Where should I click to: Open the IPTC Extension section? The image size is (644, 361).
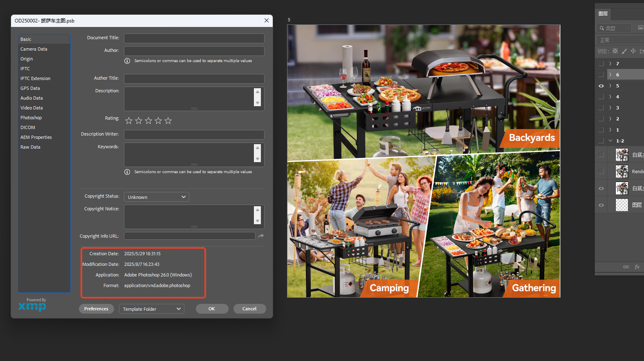[36, 78]
